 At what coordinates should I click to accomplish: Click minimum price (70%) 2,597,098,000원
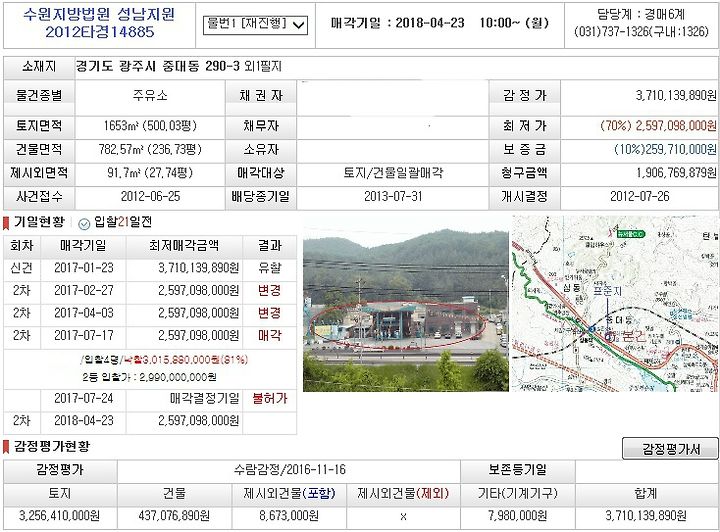point(658,125)
